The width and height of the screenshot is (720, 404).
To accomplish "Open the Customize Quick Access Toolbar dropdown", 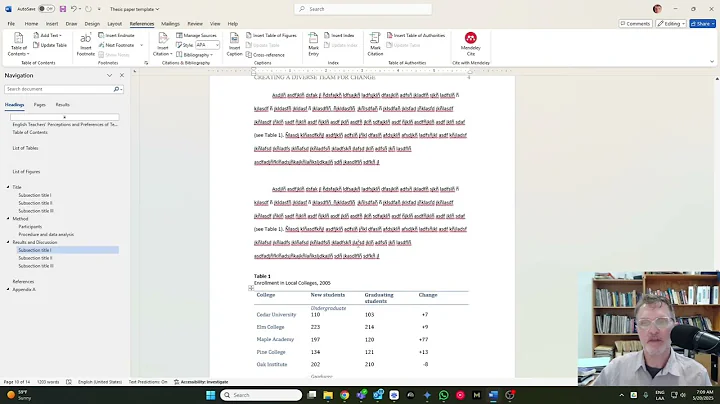I will (x=99, y=9).
